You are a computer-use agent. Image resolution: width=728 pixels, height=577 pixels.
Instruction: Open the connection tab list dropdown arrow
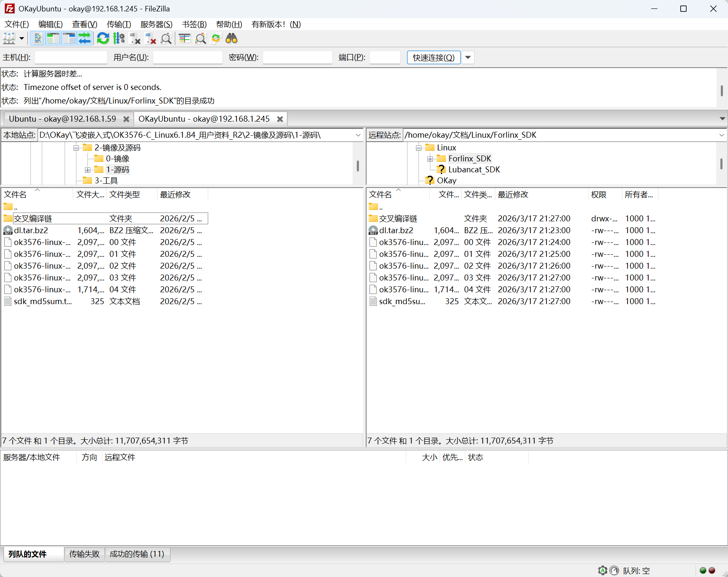click(x=722, y=119)
